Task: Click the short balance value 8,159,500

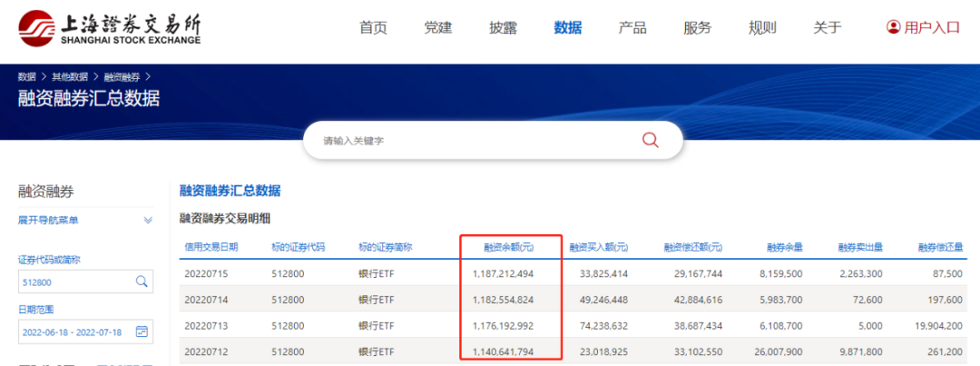Action: click(782, 273)
